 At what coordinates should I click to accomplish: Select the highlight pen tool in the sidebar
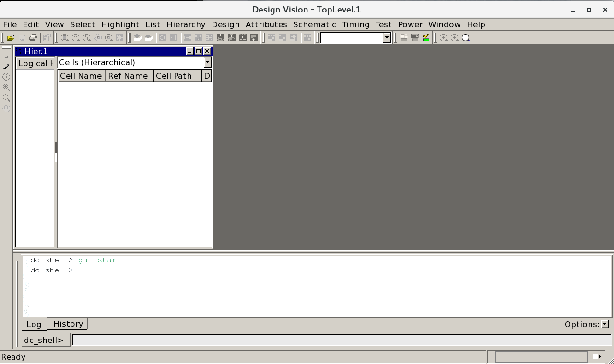[x=6, y=66]
